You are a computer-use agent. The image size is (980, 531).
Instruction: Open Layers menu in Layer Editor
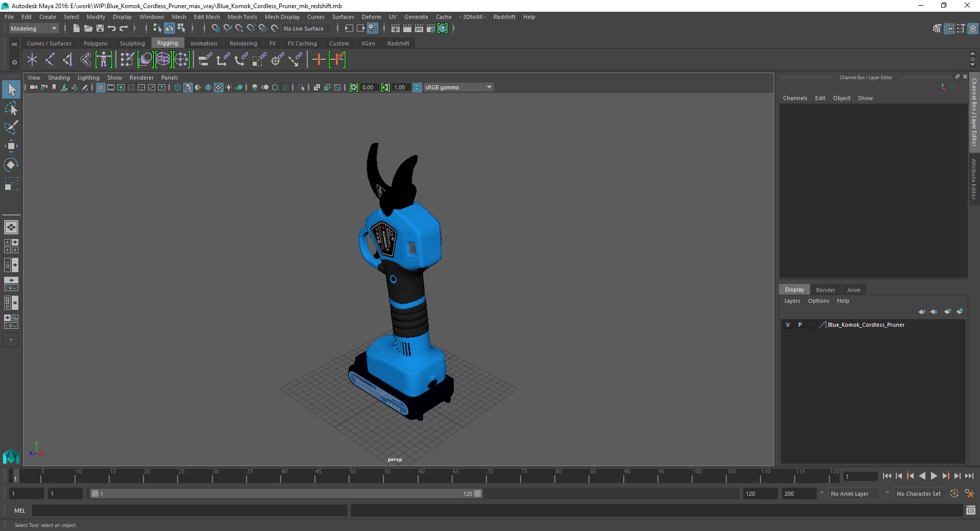(792, 301)
